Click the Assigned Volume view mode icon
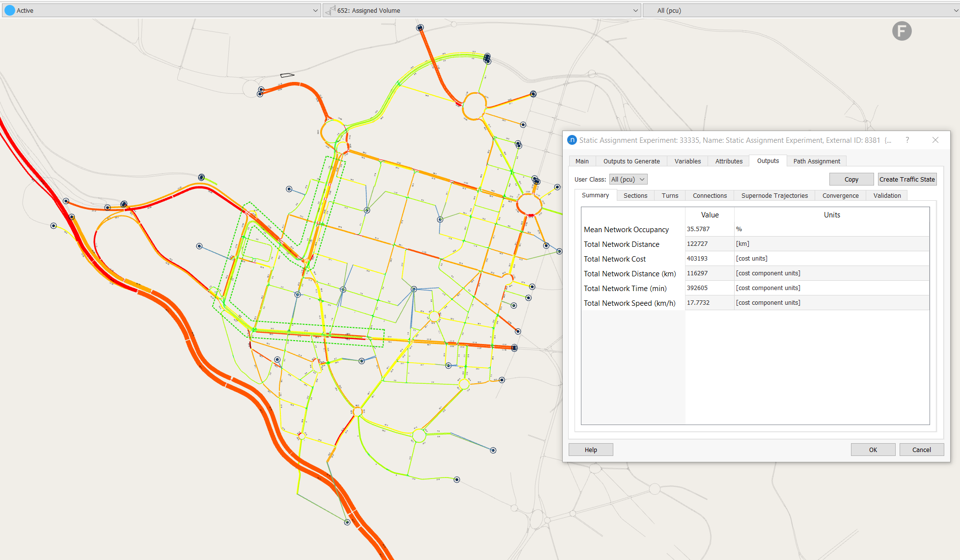 tap(330, 10)
